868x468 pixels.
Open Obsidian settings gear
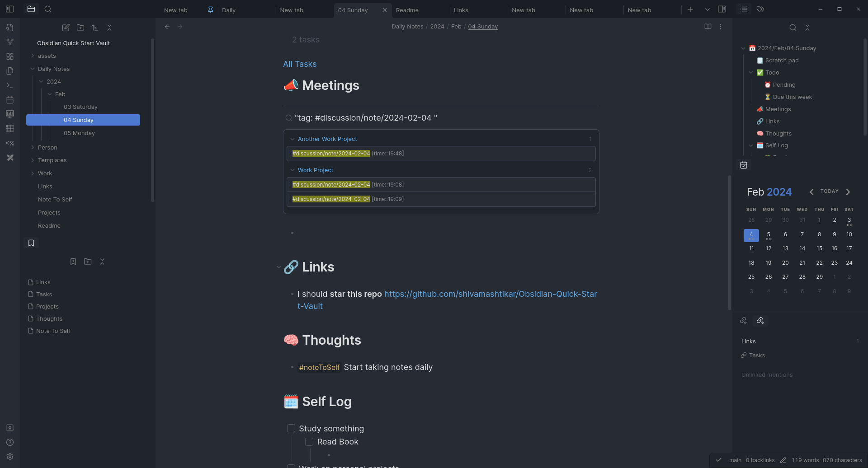coord(10,457)
